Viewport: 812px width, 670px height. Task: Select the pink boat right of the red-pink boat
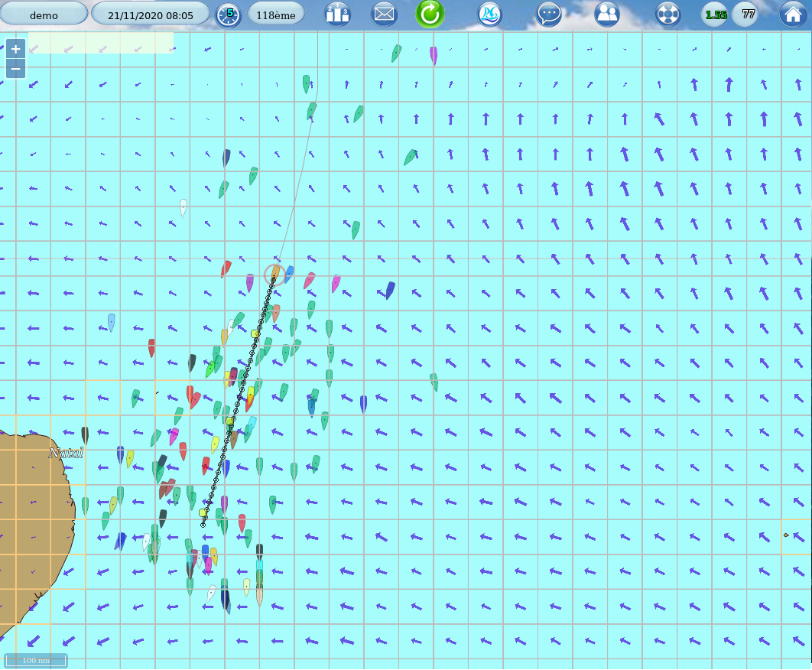point(336,283)
